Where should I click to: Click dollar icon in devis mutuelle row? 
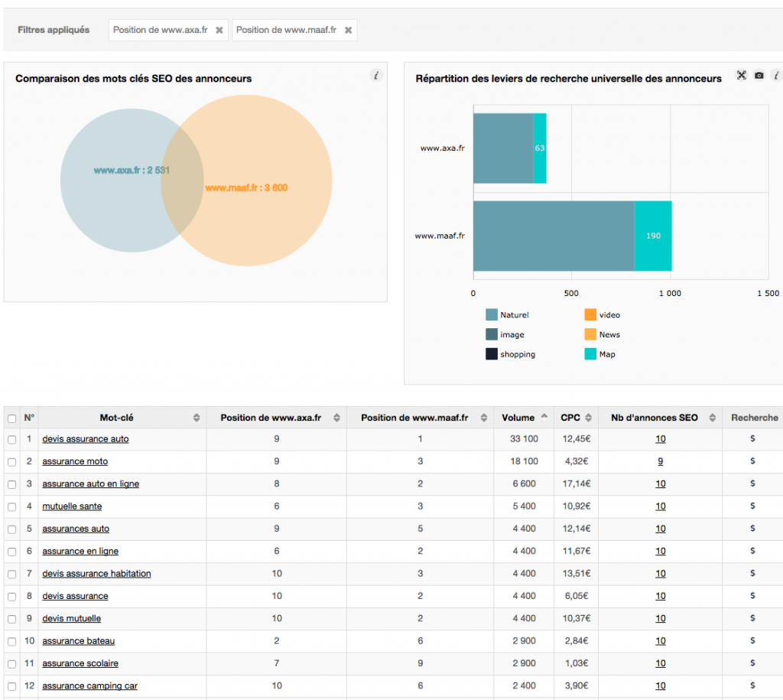[x=752, y=618]
